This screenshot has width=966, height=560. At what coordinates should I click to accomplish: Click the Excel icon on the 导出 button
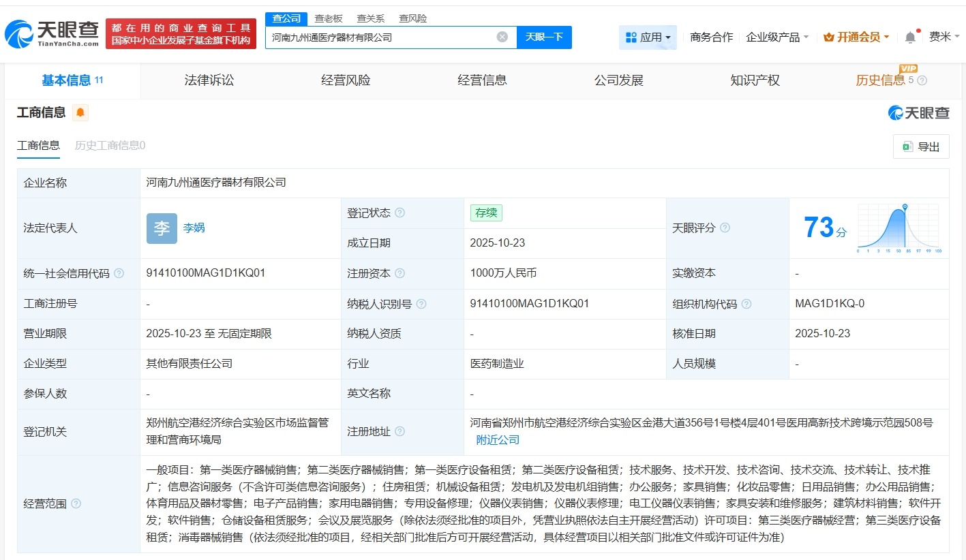coord(907,146)
